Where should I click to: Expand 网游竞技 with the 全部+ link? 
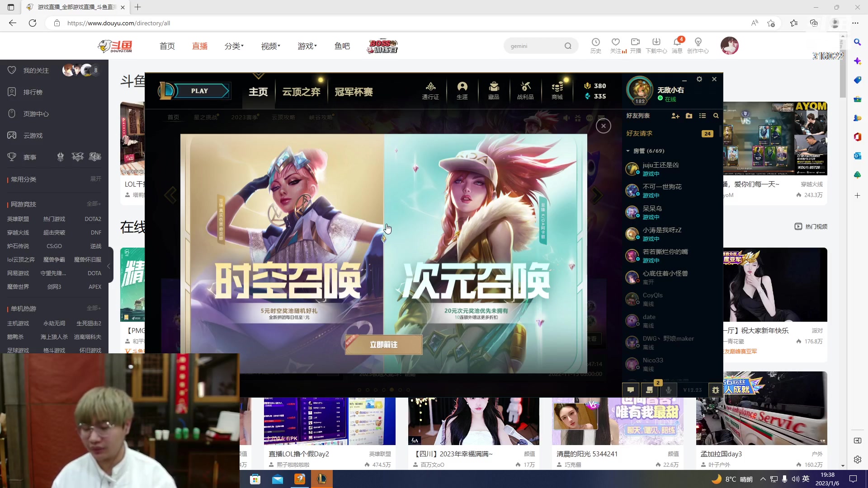pyautogui.click(x=94, y=204)
